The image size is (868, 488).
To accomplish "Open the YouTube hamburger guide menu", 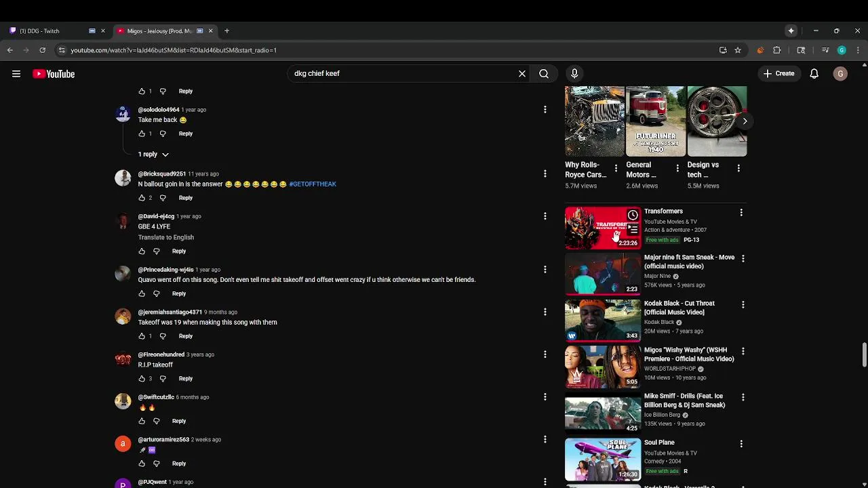I will click(16, 74).
